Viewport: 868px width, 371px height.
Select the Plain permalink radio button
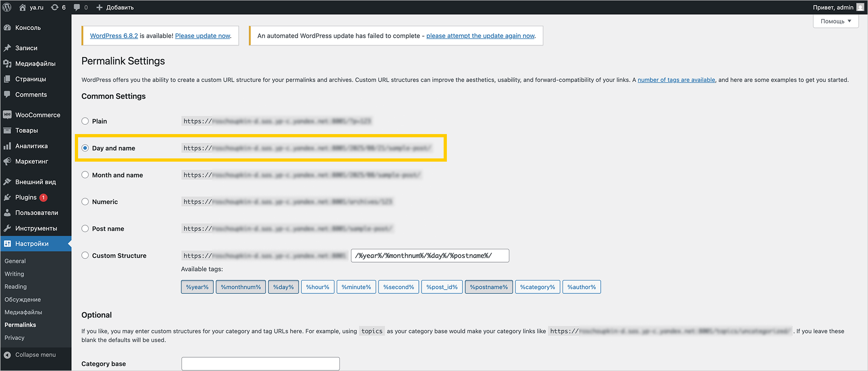(x=85, y=121)
